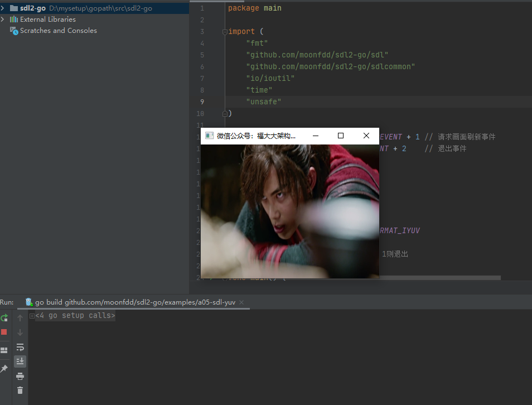Toggle soft-wrap in the Run console
The image size is (532, 405).
[20, 347]
